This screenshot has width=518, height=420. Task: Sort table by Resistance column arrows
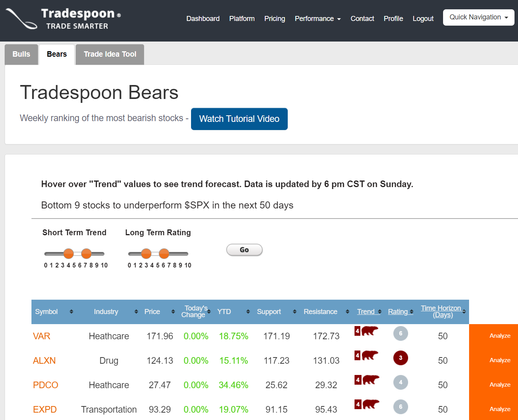[348, 311]
